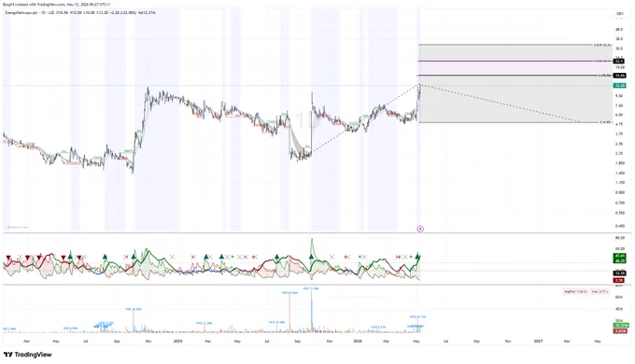635x364 pixels.
Task: Click the GBX currency label on the price axis
Action: 620,14
